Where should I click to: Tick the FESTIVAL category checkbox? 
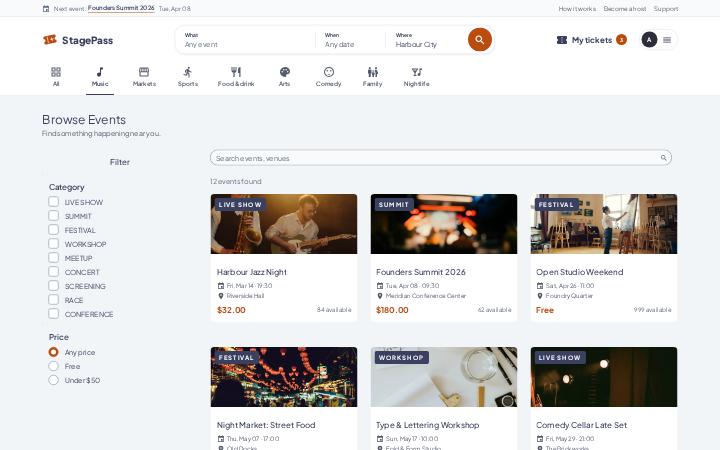coord(54,230)
